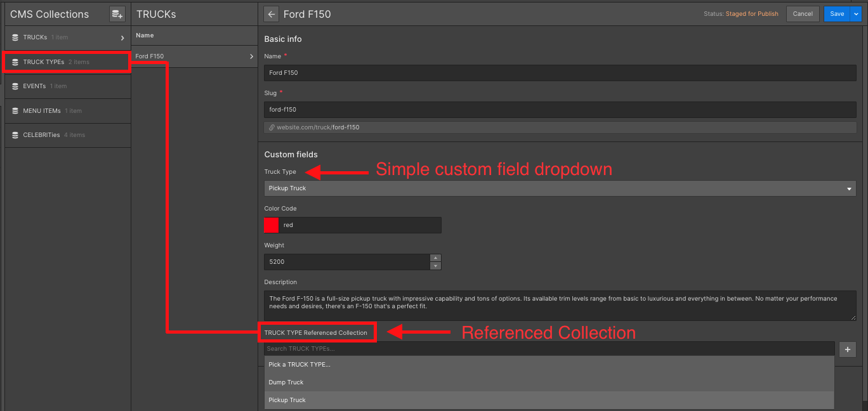Open the EVENTs collection

[68, 86]
